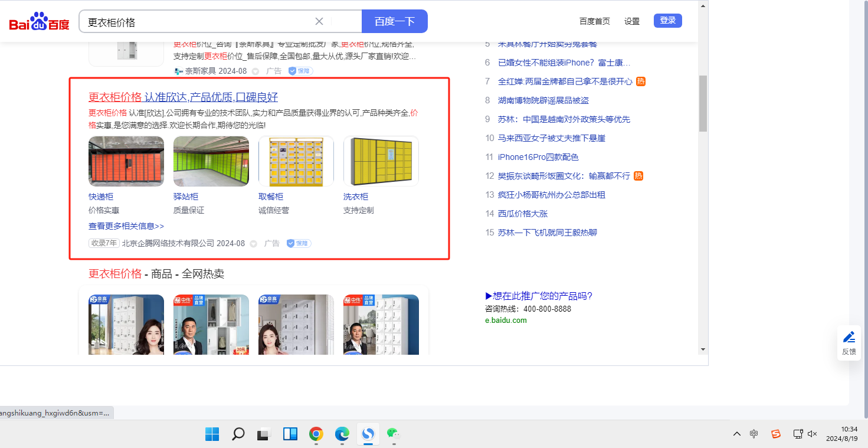Open the dropdown arrow after 奈斯家具 2024-08

coord(256,71)
